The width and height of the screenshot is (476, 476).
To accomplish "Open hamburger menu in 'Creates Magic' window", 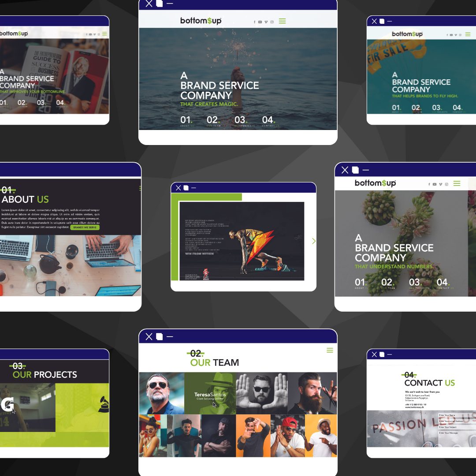I will pos(282,21).
